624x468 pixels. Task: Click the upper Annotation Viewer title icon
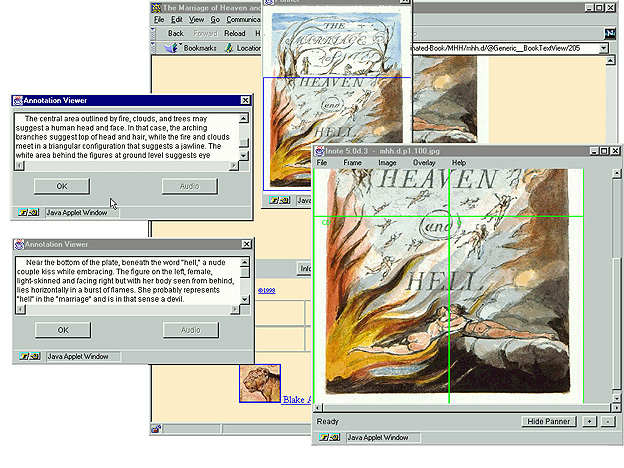click(x=18, y=100)
